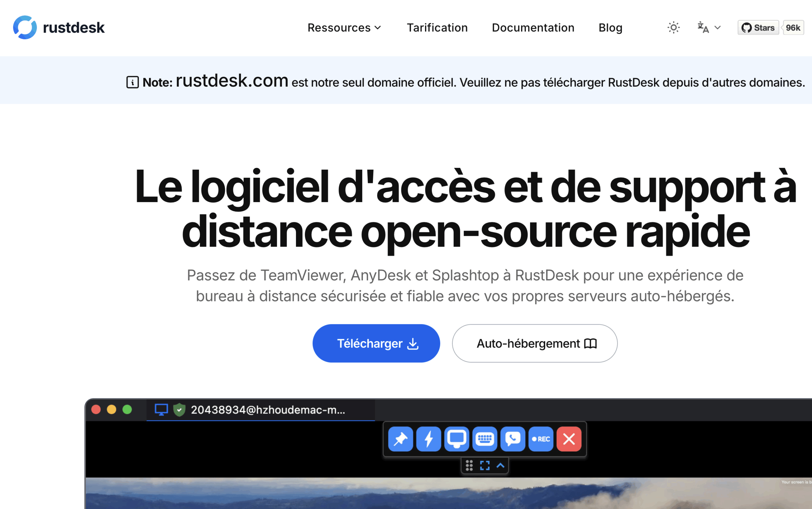The height and width of the screenshot is (509, 812).
Task: Click the yellow minimize window dot
Action: click(x=111, y=409)
